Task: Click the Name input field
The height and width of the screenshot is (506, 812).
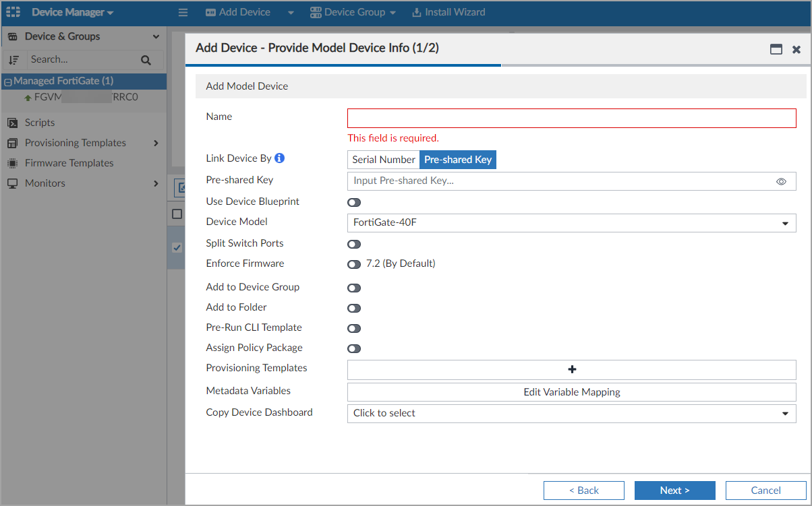Action: (571, 119)
